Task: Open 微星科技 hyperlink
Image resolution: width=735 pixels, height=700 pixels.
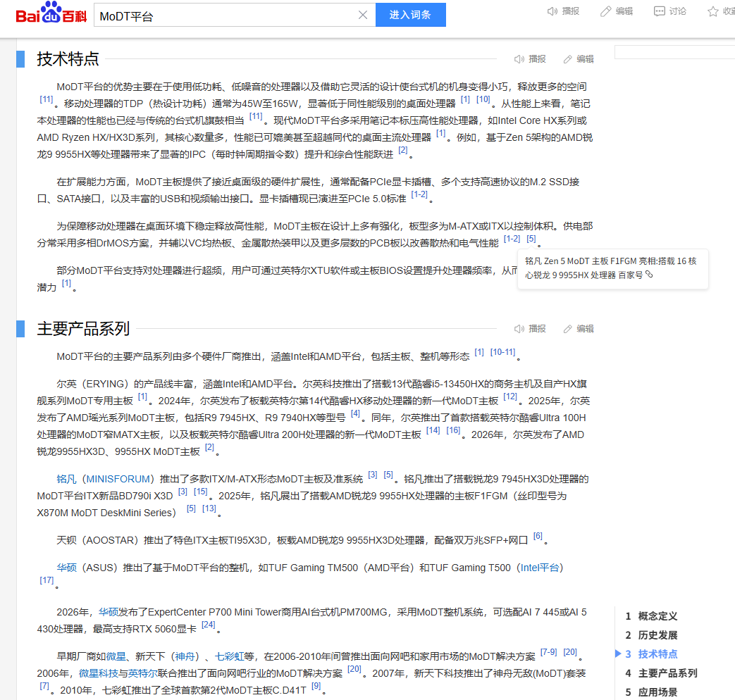Action: pos(98,673)
